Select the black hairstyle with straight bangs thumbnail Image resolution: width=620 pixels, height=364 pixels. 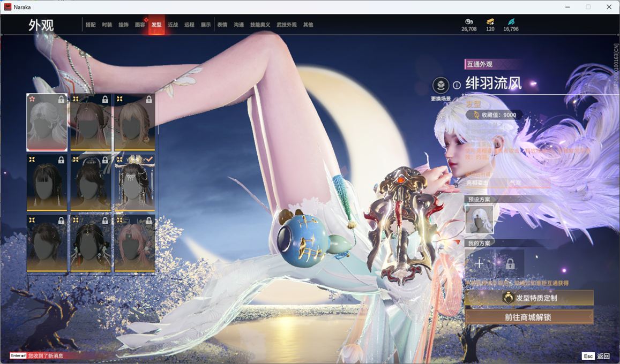tap(47, 183)
